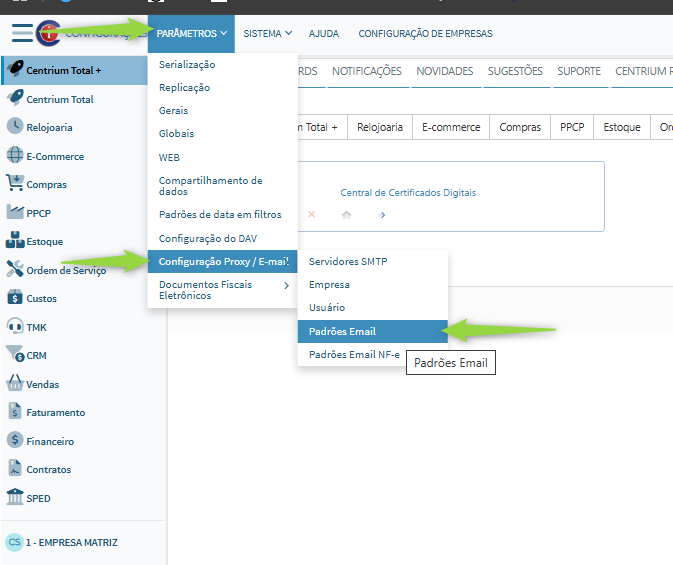Open the Notificações tab

click(366, 71)
